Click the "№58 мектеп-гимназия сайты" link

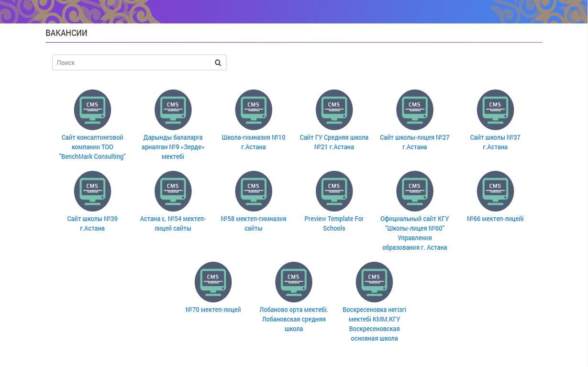coord(254,223)
